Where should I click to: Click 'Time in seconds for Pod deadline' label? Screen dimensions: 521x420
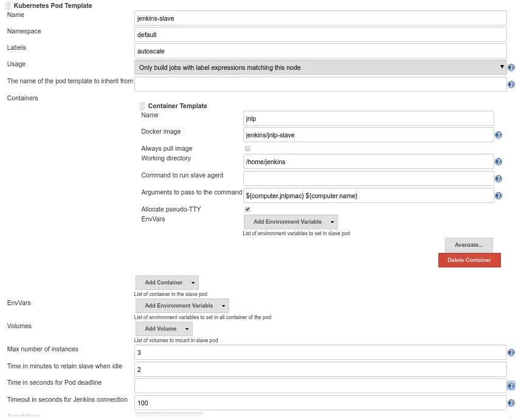click(54, 382)
